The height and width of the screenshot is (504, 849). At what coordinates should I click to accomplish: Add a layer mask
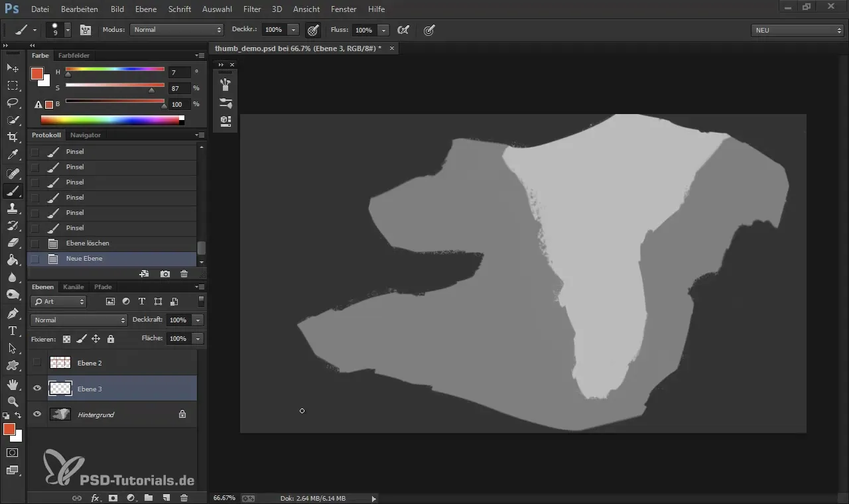tap(113, 497)
